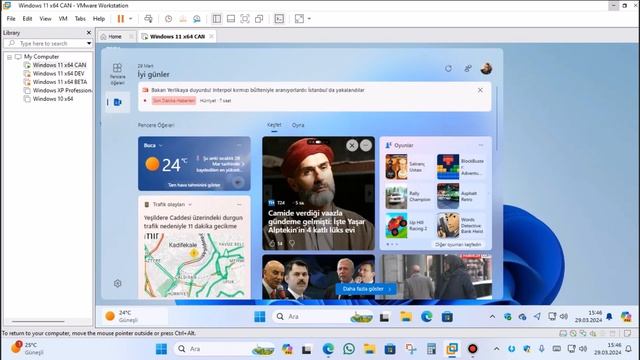
Task: Open more options on featured news card
Action: coord(366,145)
